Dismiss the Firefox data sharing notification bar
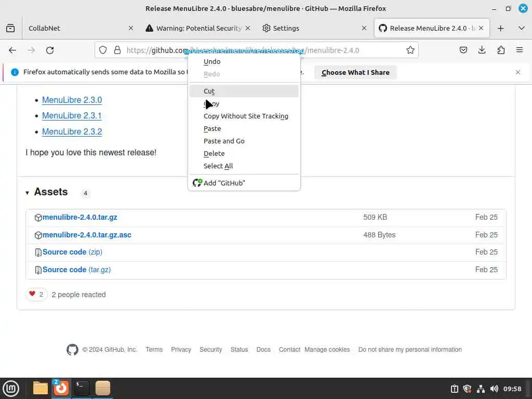This screenshot has width=532, height=399. (x=518, y=72)
